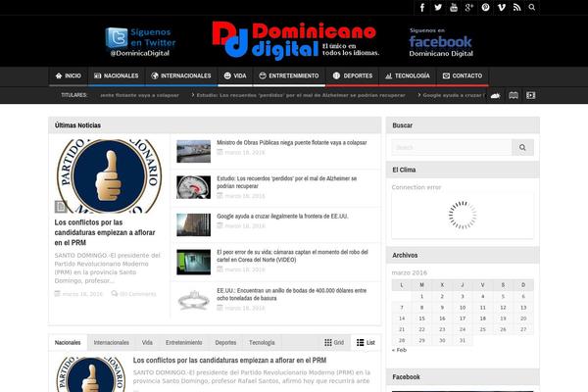
Task: Open the Nacionales navigation menu
Action: click(x=117, y=76)
